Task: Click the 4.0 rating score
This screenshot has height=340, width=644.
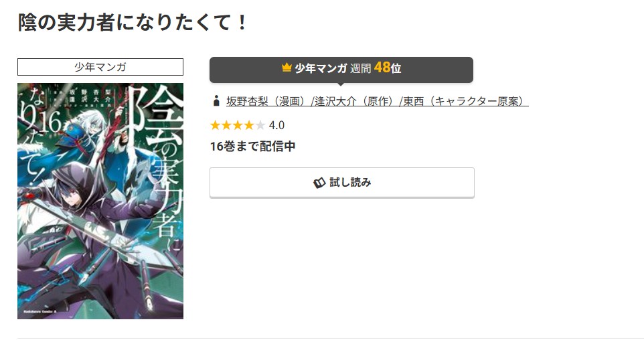Action: pyautogui.click(x=276, y=125)
